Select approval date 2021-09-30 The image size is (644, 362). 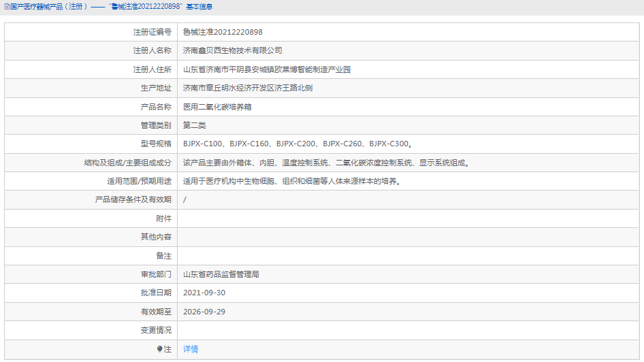tap(204, 293)
